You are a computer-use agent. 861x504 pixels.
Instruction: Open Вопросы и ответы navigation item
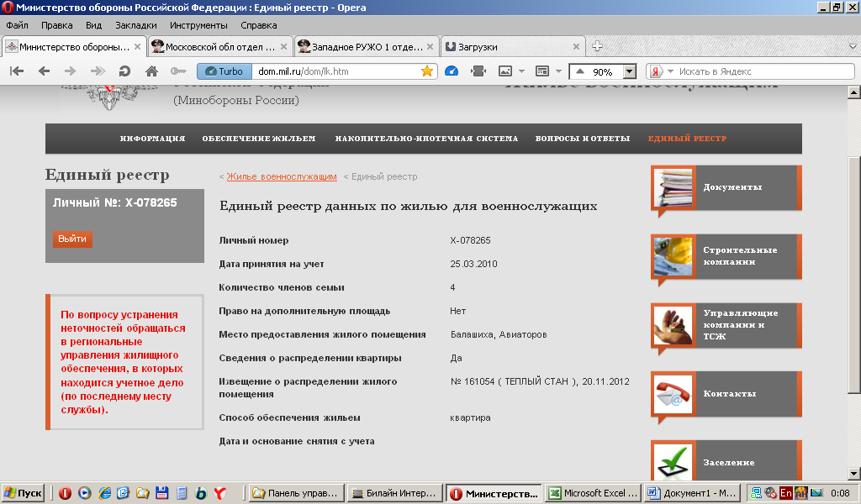point(582,139)
